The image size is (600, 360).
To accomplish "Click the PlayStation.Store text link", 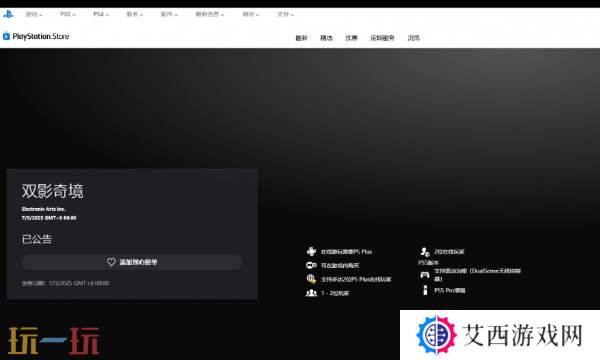I will tap(41, 36).
